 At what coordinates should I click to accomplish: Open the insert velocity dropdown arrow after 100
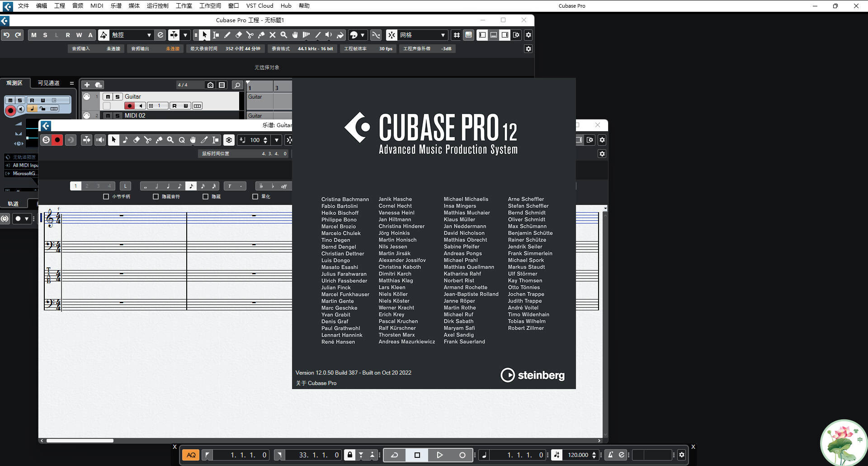click(x=277, y=140)
